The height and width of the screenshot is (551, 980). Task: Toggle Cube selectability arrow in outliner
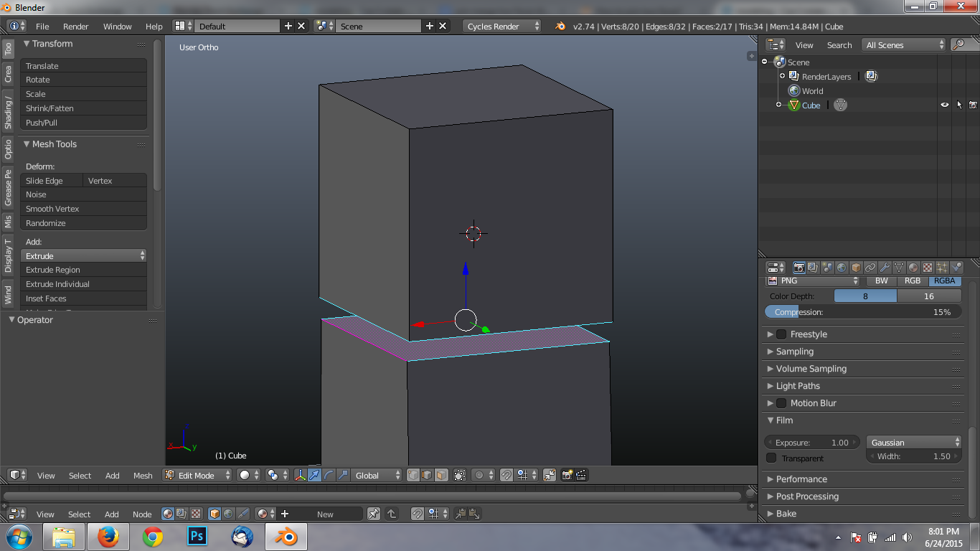pos(959,105)
